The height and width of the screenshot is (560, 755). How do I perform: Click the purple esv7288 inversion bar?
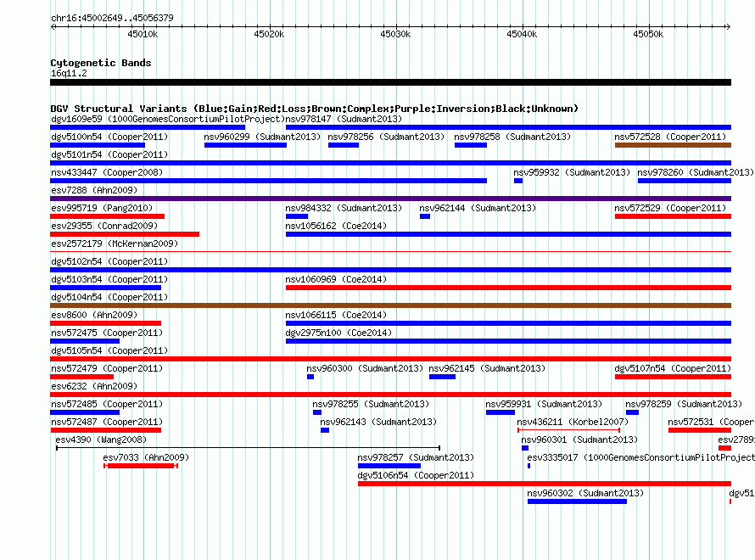(390, 199)
